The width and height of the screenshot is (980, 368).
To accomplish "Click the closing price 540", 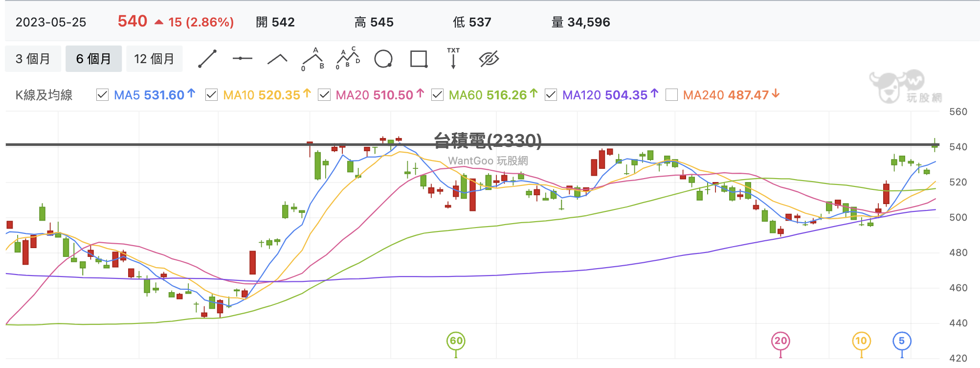I will [133, 22].
